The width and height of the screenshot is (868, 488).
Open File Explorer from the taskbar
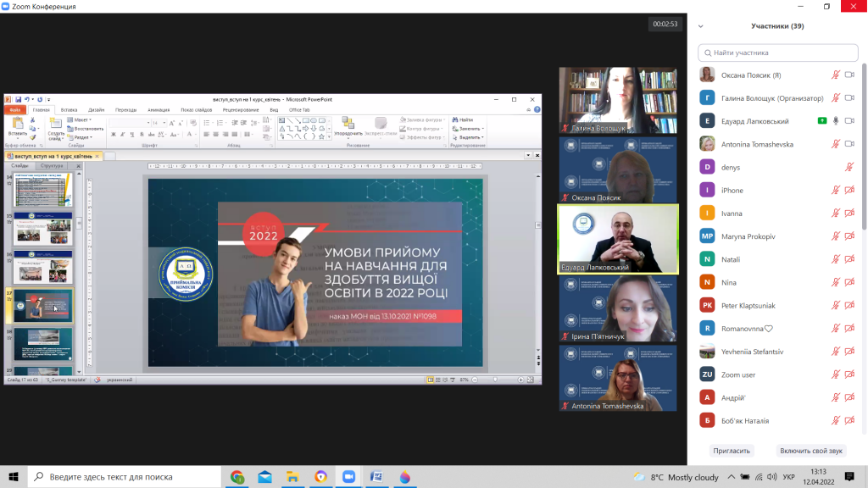pos(292,477)
